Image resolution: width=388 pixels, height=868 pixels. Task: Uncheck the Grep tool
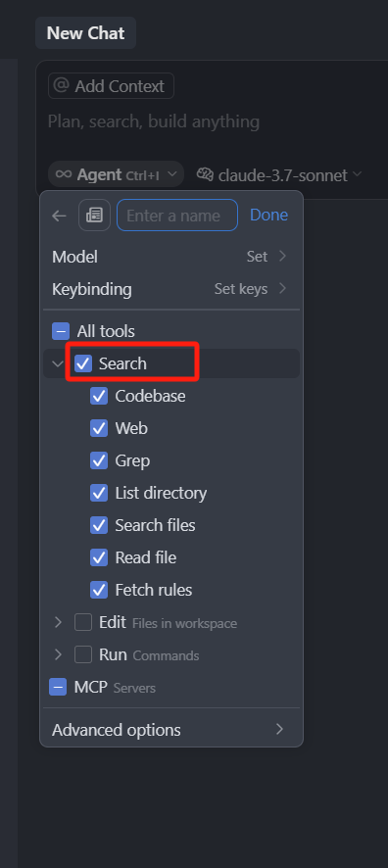coord(99,460)
